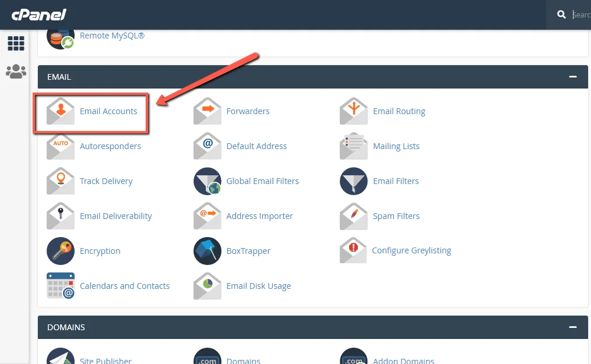This screenshot has height=364, width=591.
Task: Click the search magnifier icon
Action: click(x=561, y=15)
